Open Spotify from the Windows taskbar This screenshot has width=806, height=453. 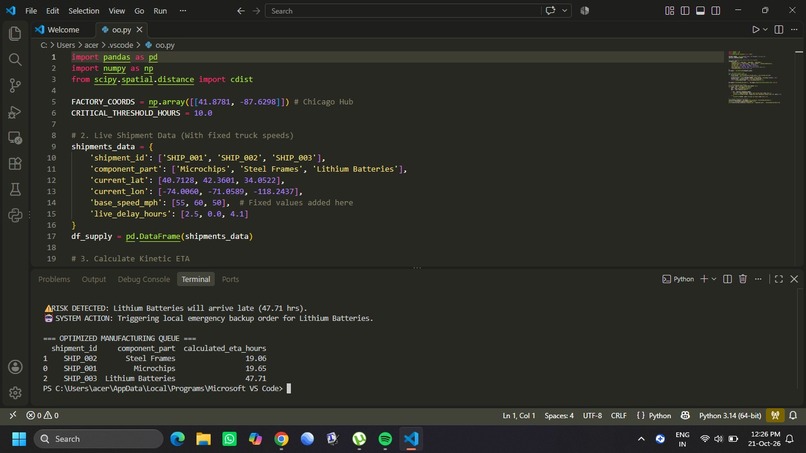[x=385, y=439]
